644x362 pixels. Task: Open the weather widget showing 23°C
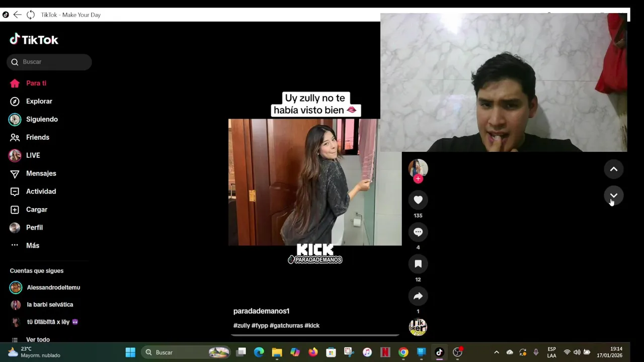point(34,352)
